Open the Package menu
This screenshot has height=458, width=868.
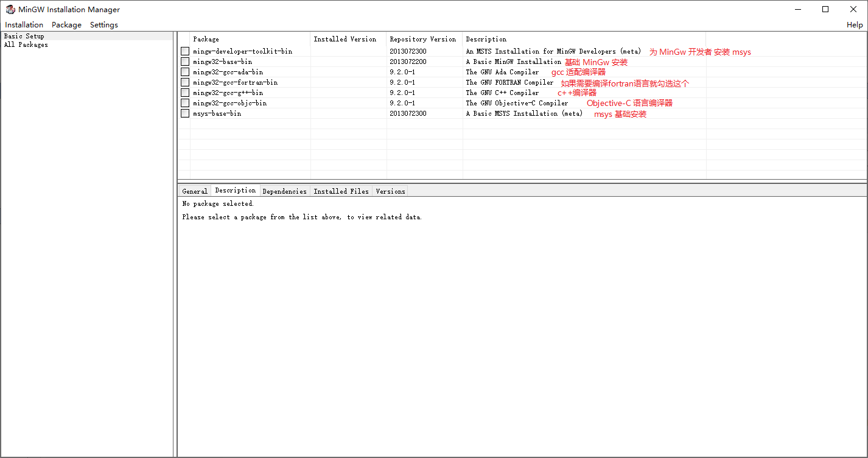pos(66,25)
